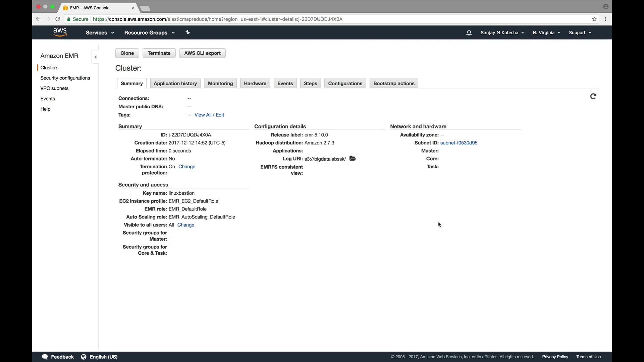Screen dimensions: 644x362
Task: Click the browser address bar URL
Action: pyautogui.click(x=217, y=19)
